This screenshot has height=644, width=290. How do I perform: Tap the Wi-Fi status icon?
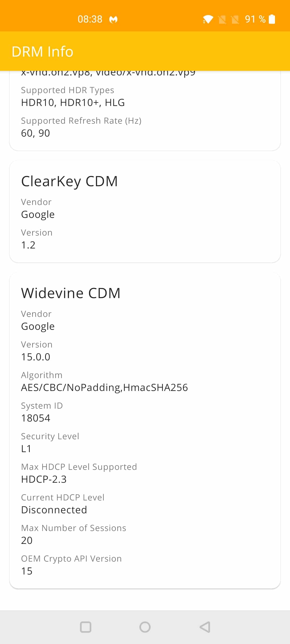208,19
